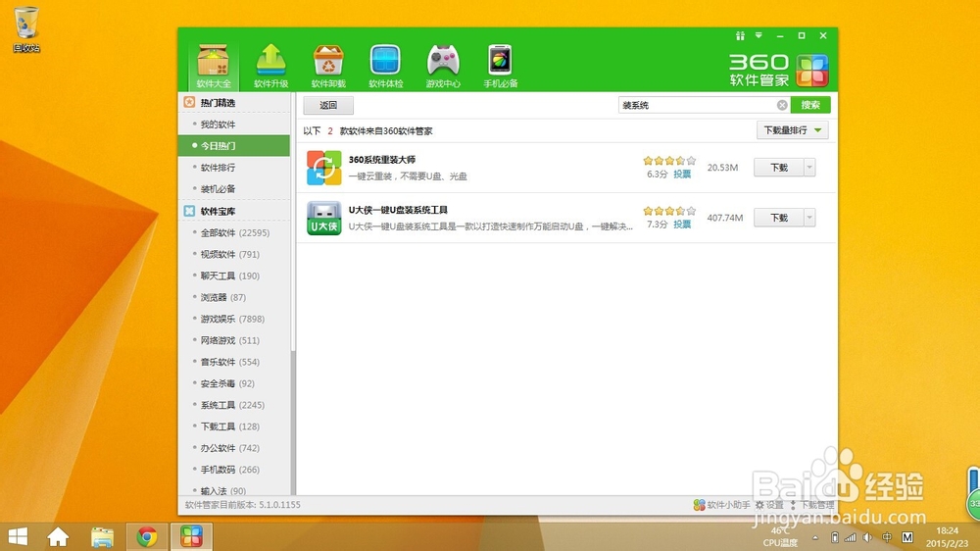Select 游戏娱乐 (7898) category
This screenshot has width=980, height=551.
[234, 319]
